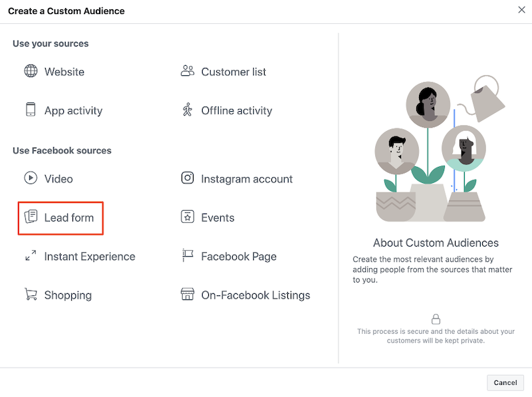Image resolution: width=532 pixels, height=397 pixels.
Task: Pick Instagram account as a source
Action: [245, 178]
